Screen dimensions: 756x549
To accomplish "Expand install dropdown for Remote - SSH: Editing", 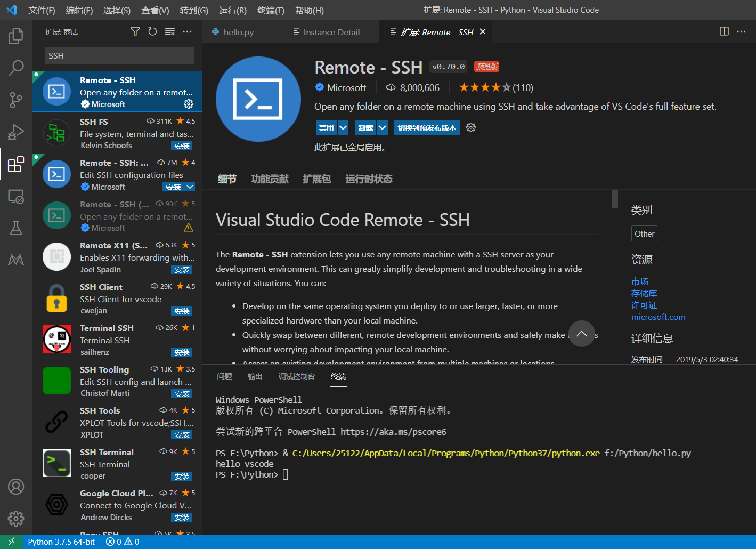I will click(190, 187).
